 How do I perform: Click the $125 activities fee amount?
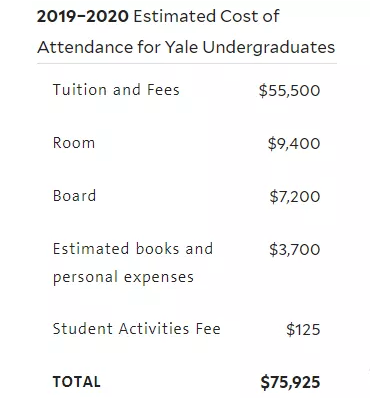(x=303, y=329)
